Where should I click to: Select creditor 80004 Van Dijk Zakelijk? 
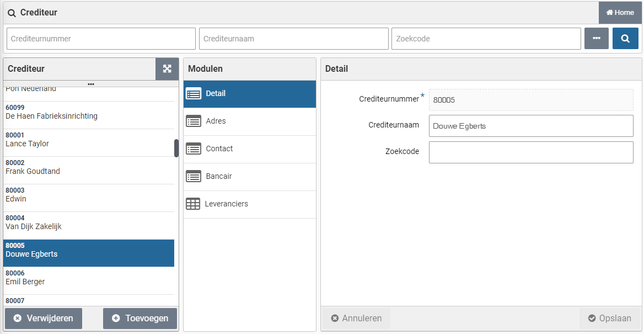coord(88,222)
